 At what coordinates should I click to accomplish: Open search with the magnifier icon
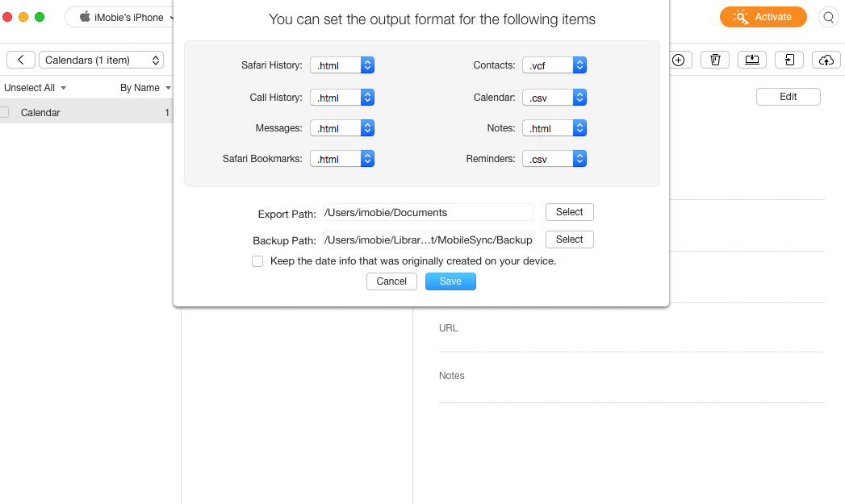click(x=828, y=17)
